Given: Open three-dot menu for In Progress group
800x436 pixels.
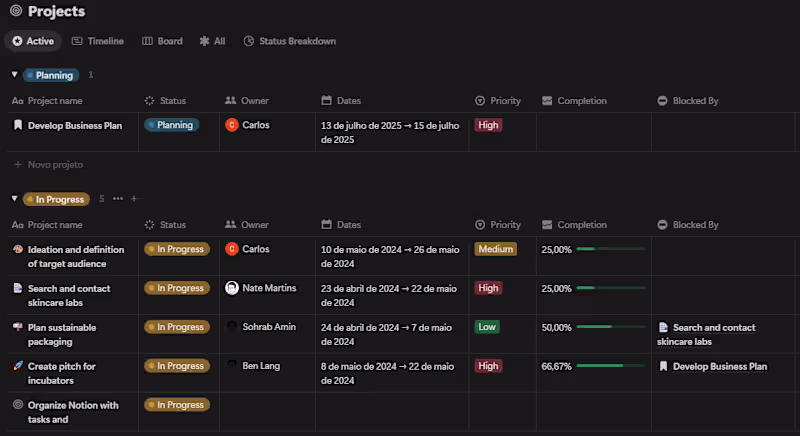Looking at the screenshot, I should coord(118,199).
